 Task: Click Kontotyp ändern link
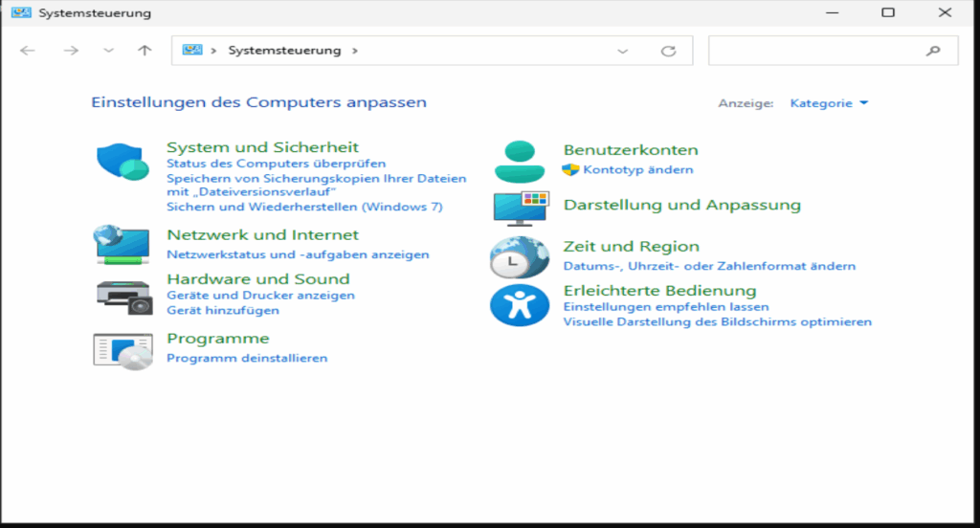[638, 169]
